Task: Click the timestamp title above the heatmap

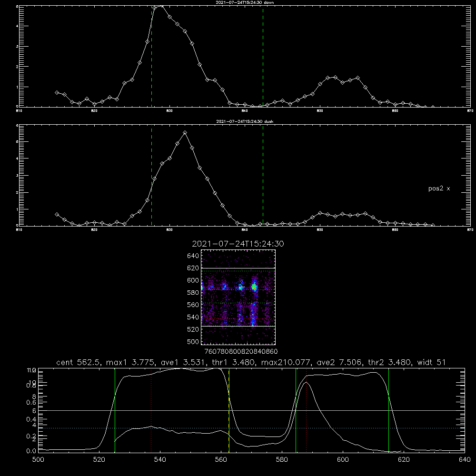Action: coord(238,244)
